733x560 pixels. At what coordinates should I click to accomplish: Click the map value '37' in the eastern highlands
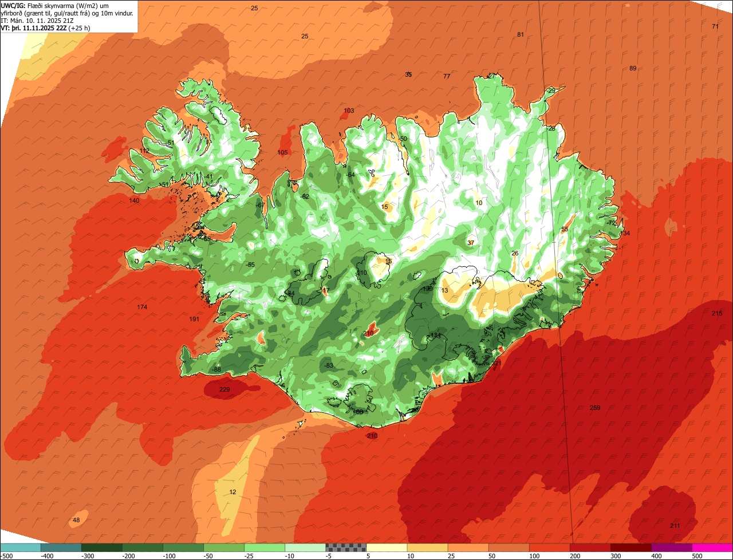(471, 243)
